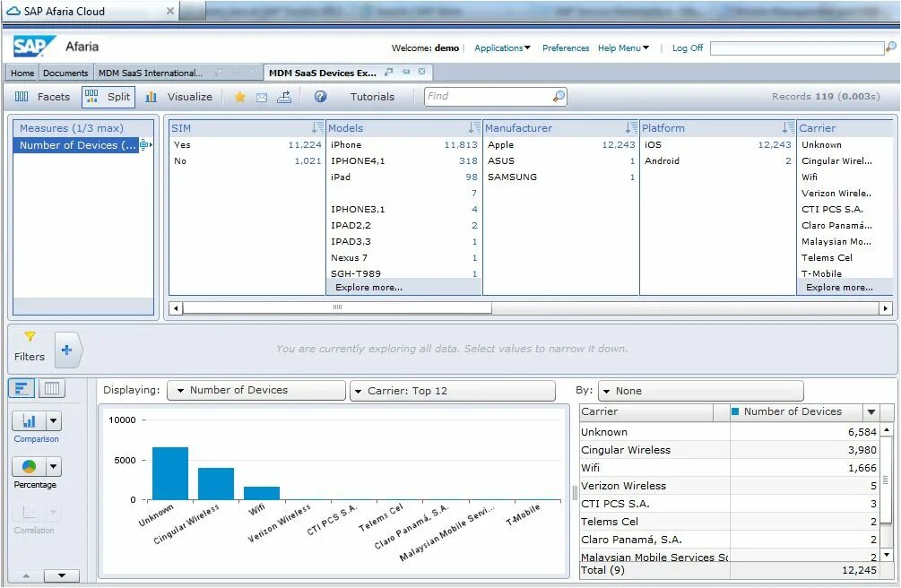Viewport: 901px width, 588px height.
Task: Click the Platform facet sort icon
Action: point(788,127)
